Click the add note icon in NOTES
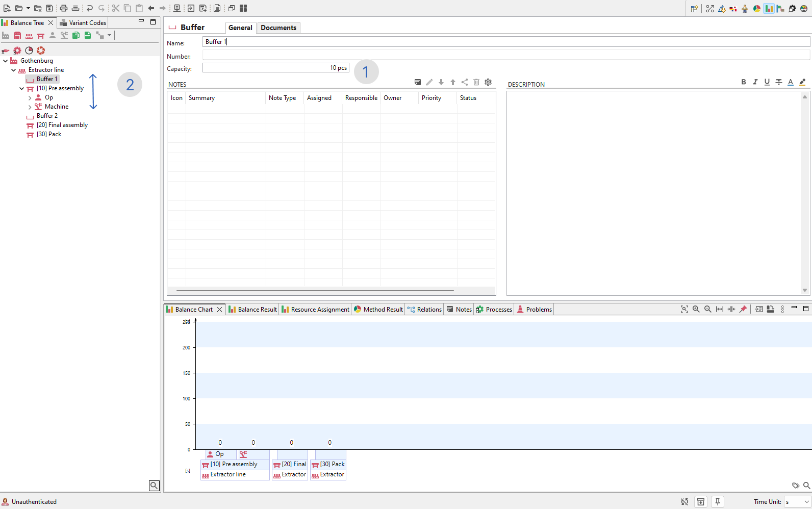812x509 pixels. point(418,82)
